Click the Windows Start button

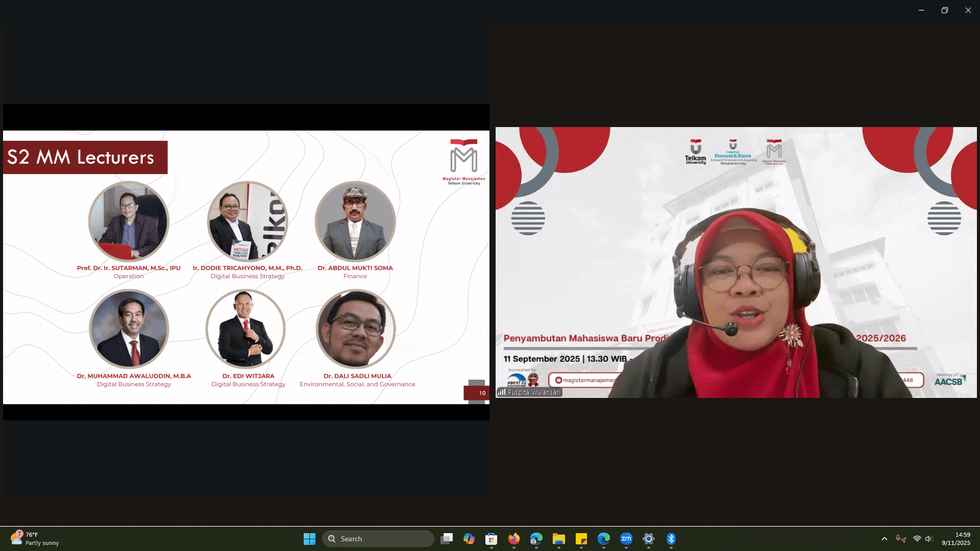pos(309,539)
